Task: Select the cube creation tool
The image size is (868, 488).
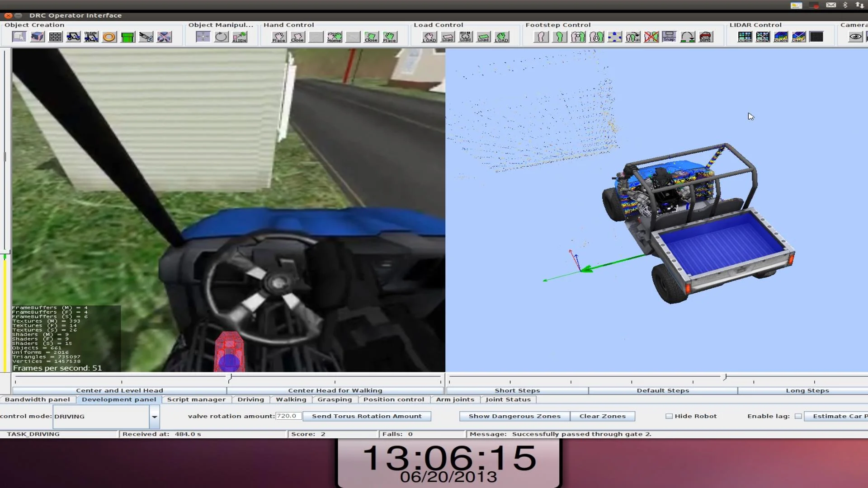Action: click(x=37, y=37)
